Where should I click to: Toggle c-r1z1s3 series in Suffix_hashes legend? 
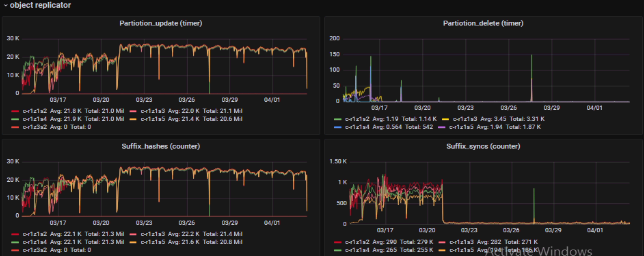[x=152, y=234]
